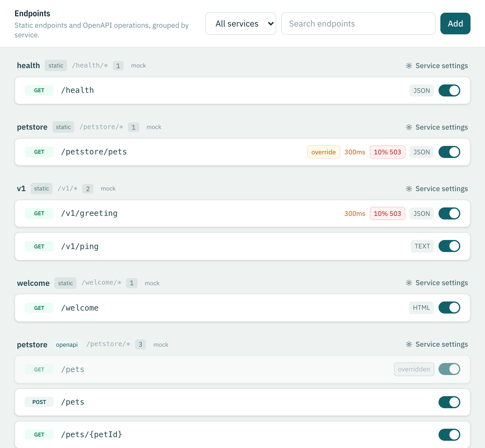
Task: Open the All services dropdown
Action: [x=241, y=24]
